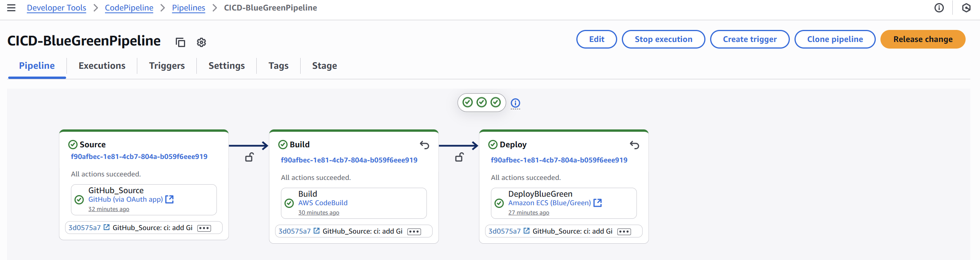
Task: Open external link for Amazon ECS Blue/Green
Action: (598, 203)
